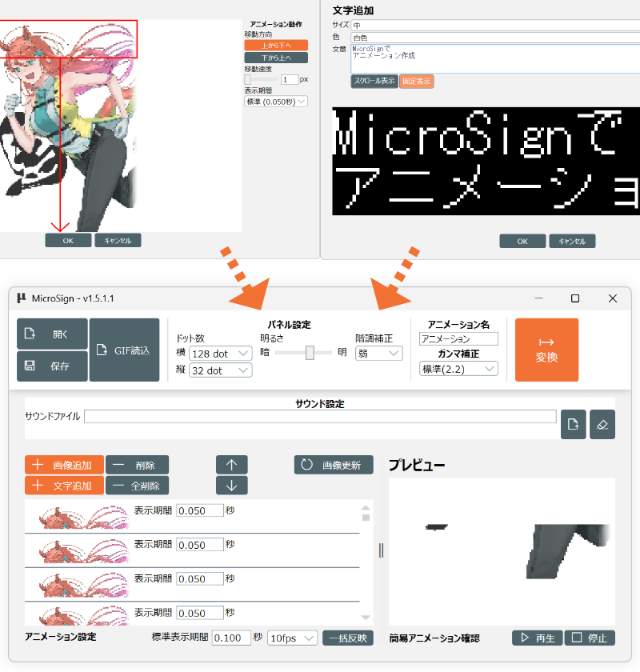Cancel the 文字追加 dialog with キャンセル

click(x=572, y=242)
